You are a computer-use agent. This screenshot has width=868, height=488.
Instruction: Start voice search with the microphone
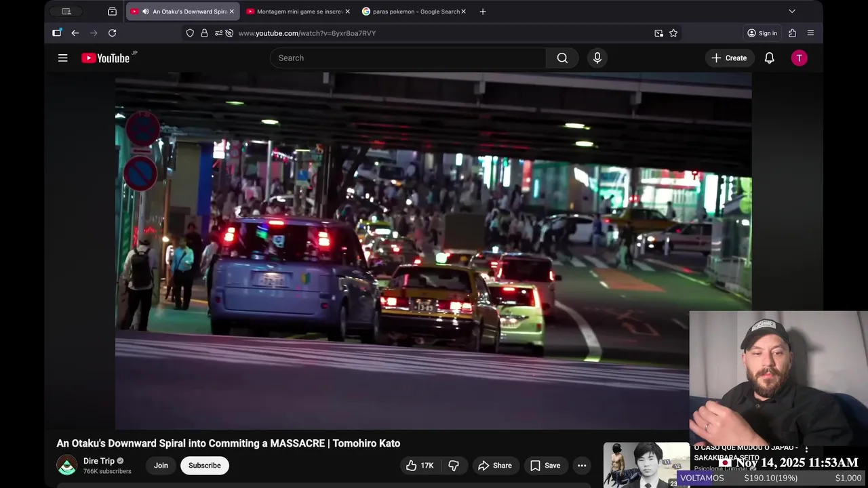tap(597, 58)
